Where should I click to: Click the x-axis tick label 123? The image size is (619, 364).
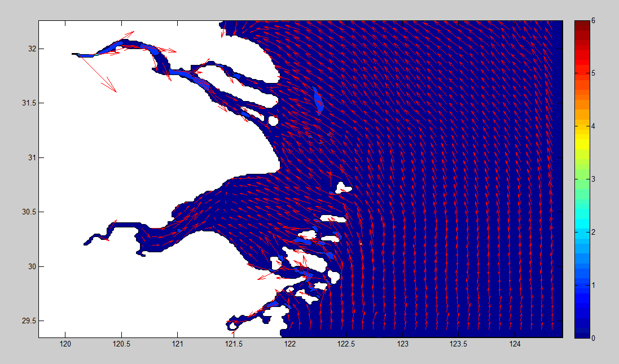(x=402, y=344)
